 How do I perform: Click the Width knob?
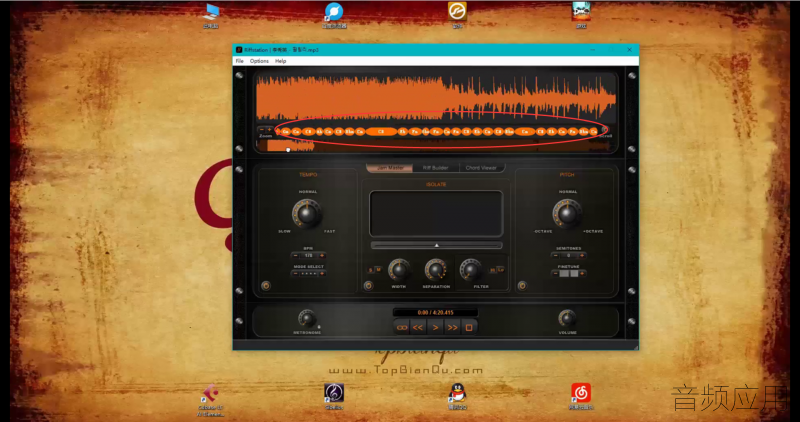(x=399, y=270)
